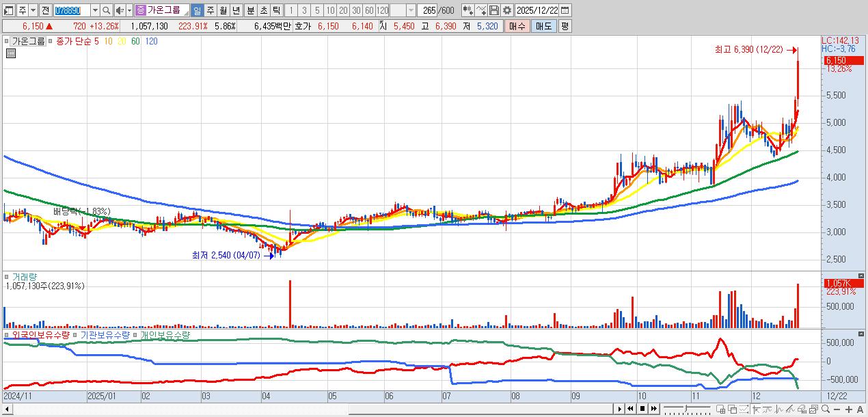Select interval preset 120
The width and height of the screenshot is (868, 417).
[x=382, y=10]
